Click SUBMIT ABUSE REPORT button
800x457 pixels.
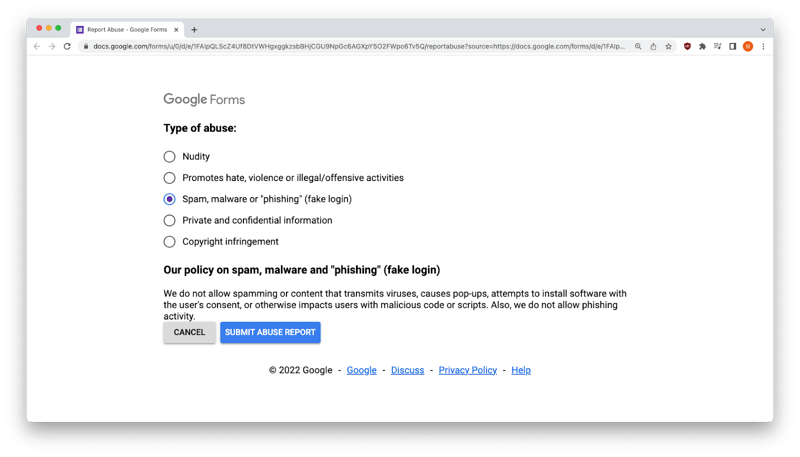(x=270, y=332)
